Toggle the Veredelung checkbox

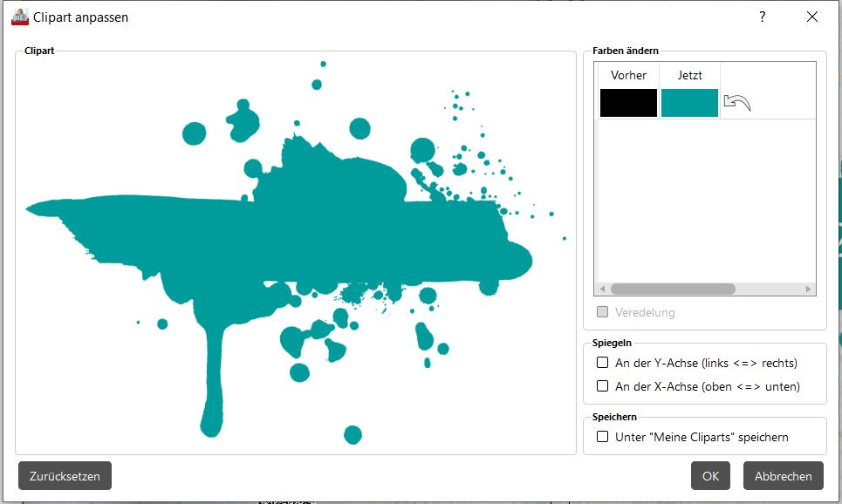point(602,312)
